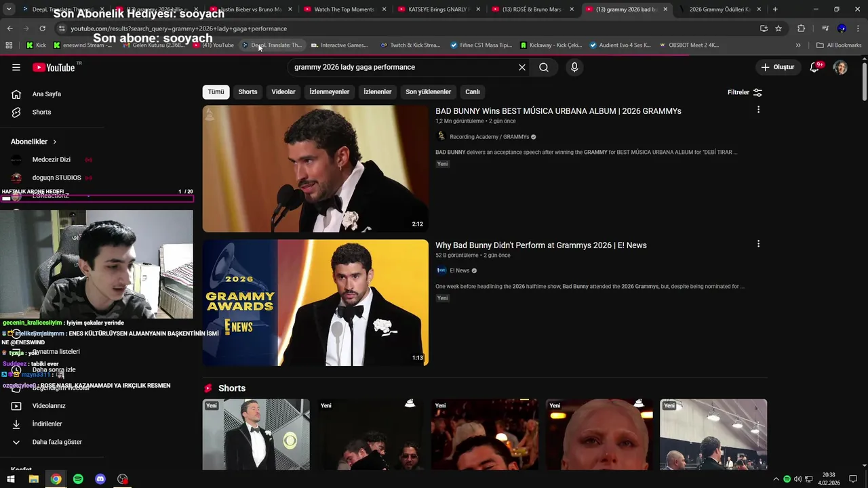Open the Chrome extensions puzzle icon
Viewport: 868px width, 488px height.
[801, 28]
